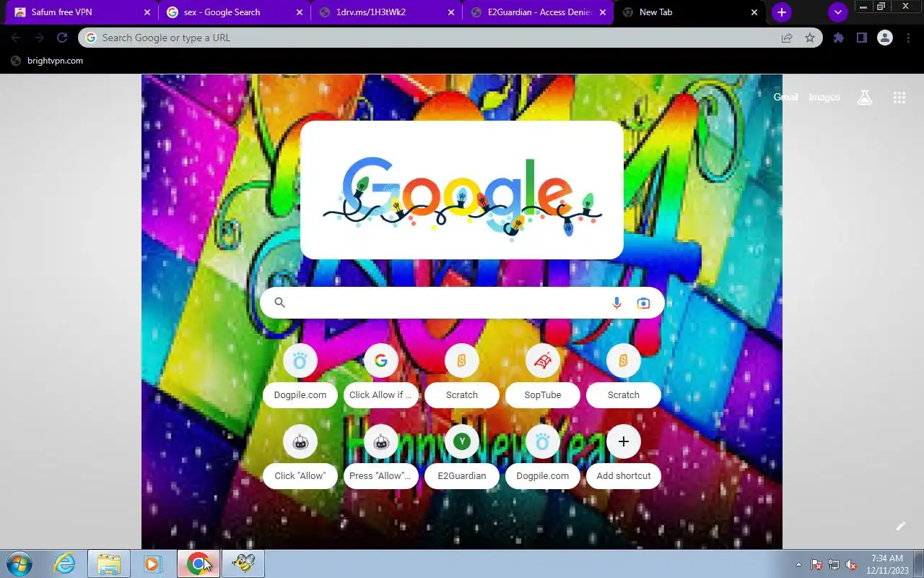Open the second-row Dogpile.com shortcut
924x578 pixels.
click(543, 457)
